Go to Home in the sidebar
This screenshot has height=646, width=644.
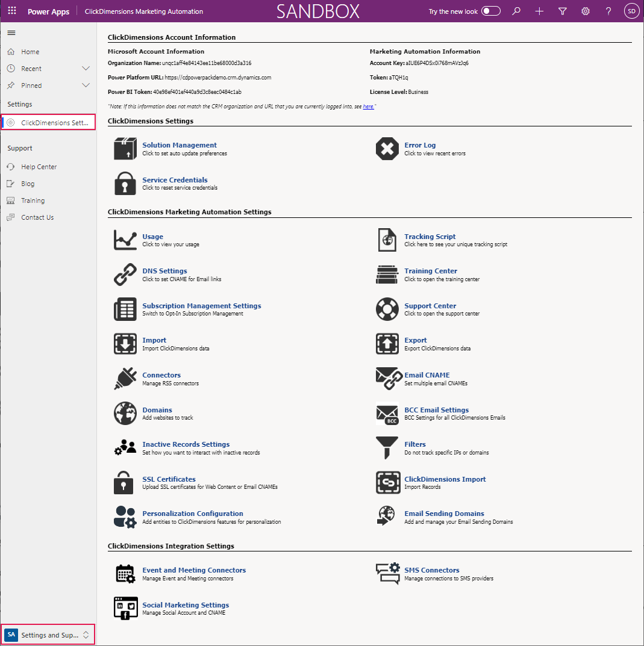[x=48, y=52]
